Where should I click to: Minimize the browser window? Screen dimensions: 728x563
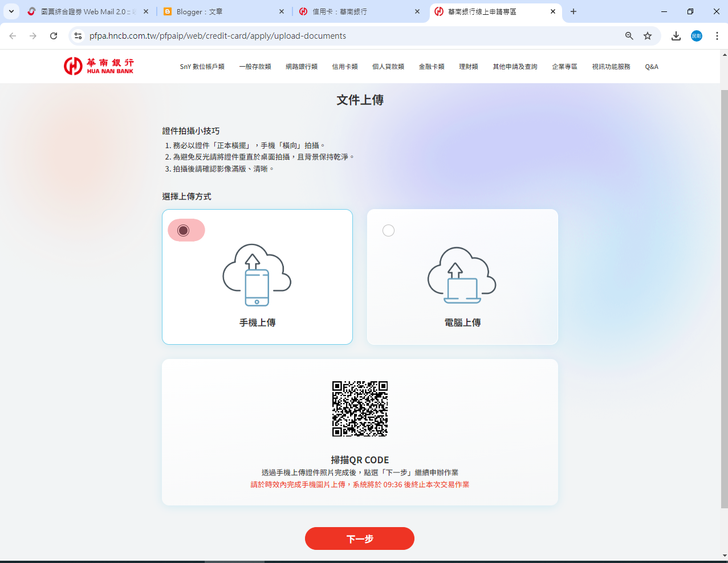pyautogui.click(x=664, y=11)
